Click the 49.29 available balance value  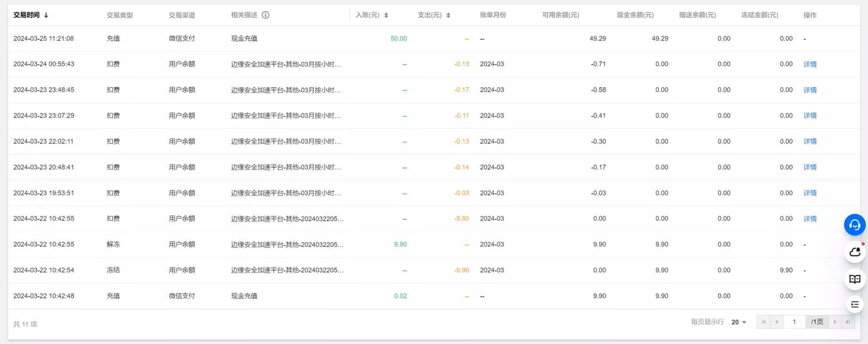(598, 38)
